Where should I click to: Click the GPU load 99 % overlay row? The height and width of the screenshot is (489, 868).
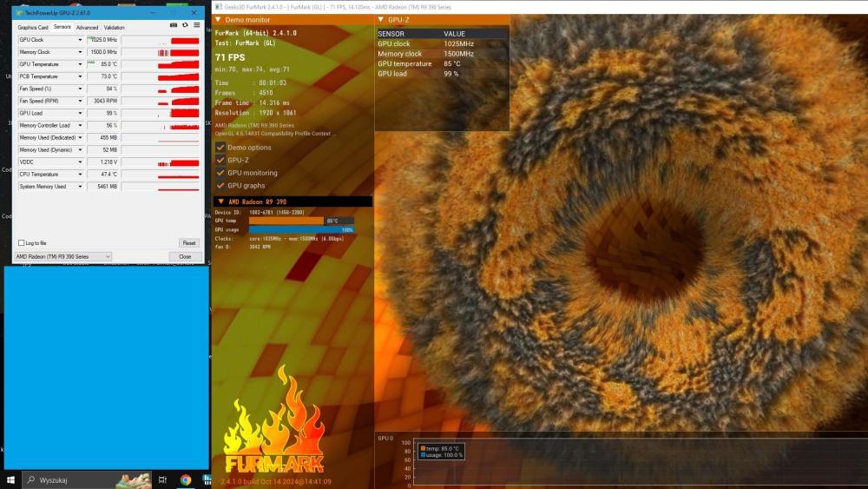[442, 74]
